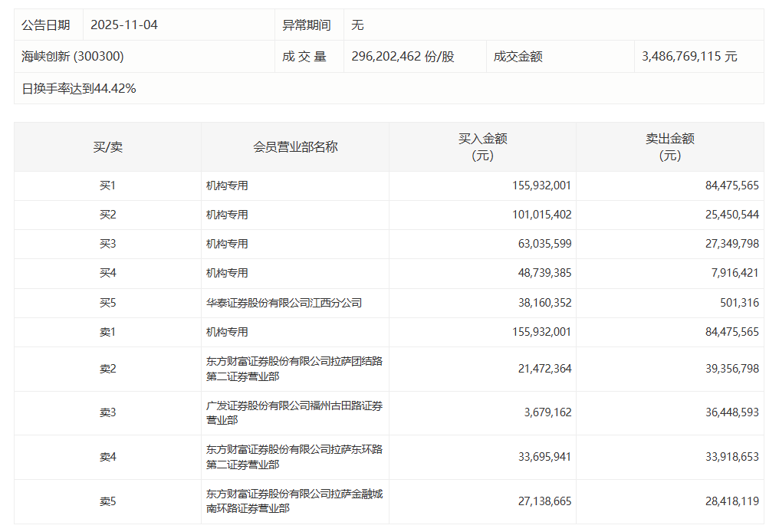
Task: Open 东方财富证券拉萨东环路第二证券营业部 entry
Action: [294, 457]
